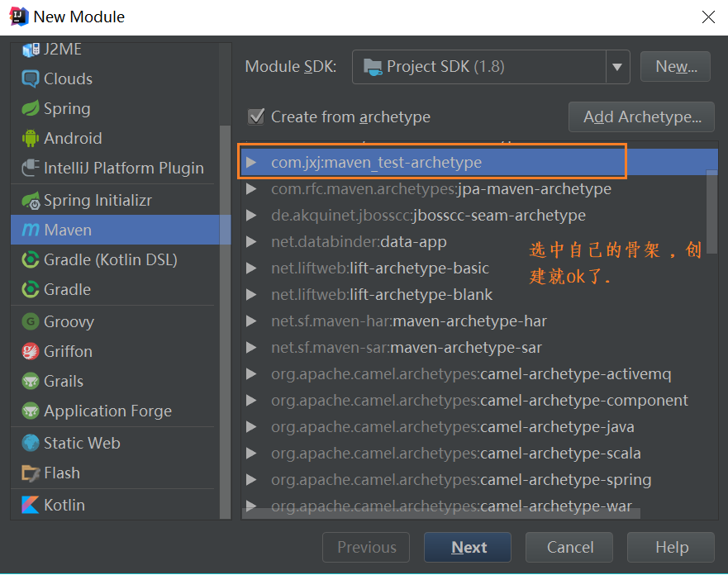Expand the net.databinder:data-app node

pyautogui.click(x=251, y=242)
